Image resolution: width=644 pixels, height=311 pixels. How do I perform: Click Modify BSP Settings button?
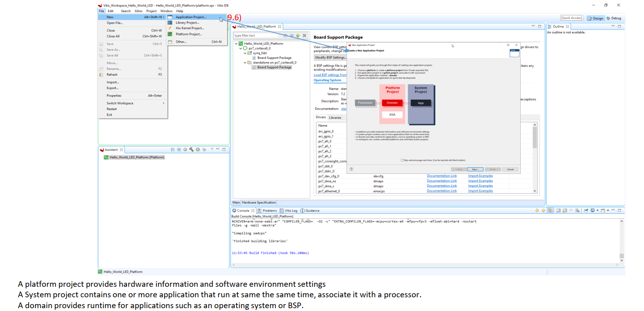point(330,57)
